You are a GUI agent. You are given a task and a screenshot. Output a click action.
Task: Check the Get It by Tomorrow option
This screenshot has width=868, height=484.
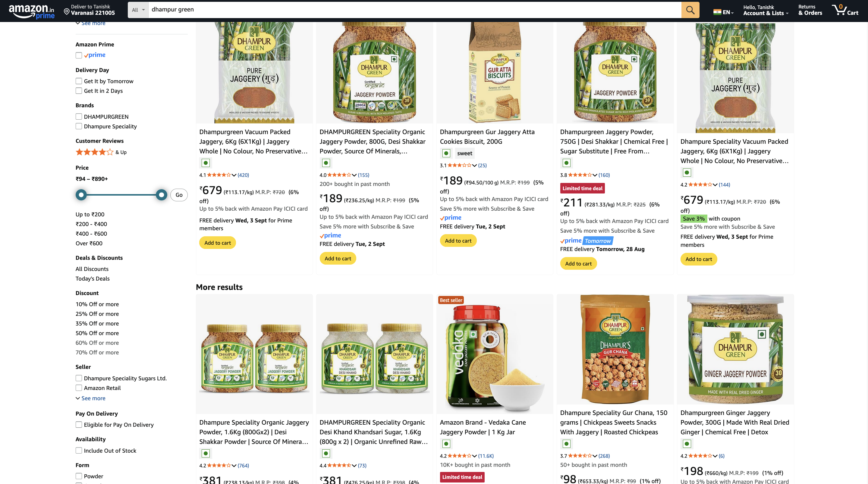(78, 81)
